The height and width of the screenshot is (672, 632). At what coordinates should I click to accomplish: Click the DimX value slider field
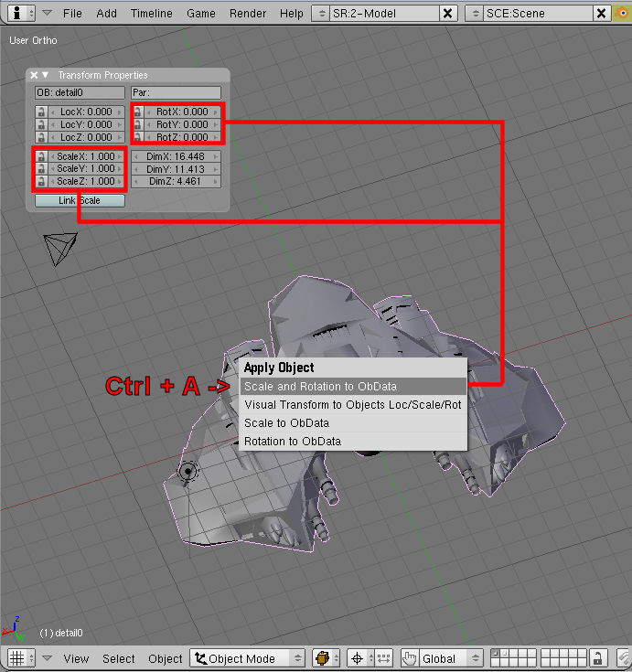tap(176, 156)
